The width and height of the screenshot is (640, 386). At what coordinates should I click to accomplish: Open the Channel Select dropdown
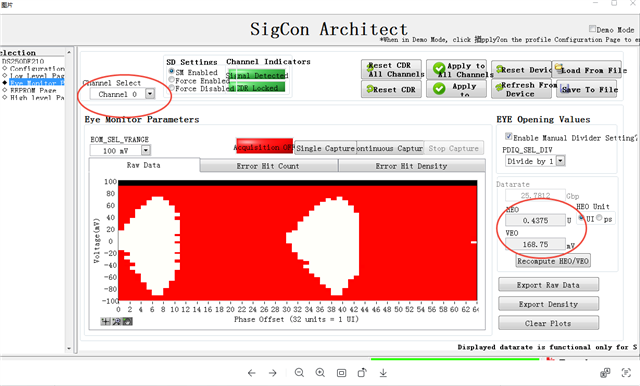click(x=150, y=94)
